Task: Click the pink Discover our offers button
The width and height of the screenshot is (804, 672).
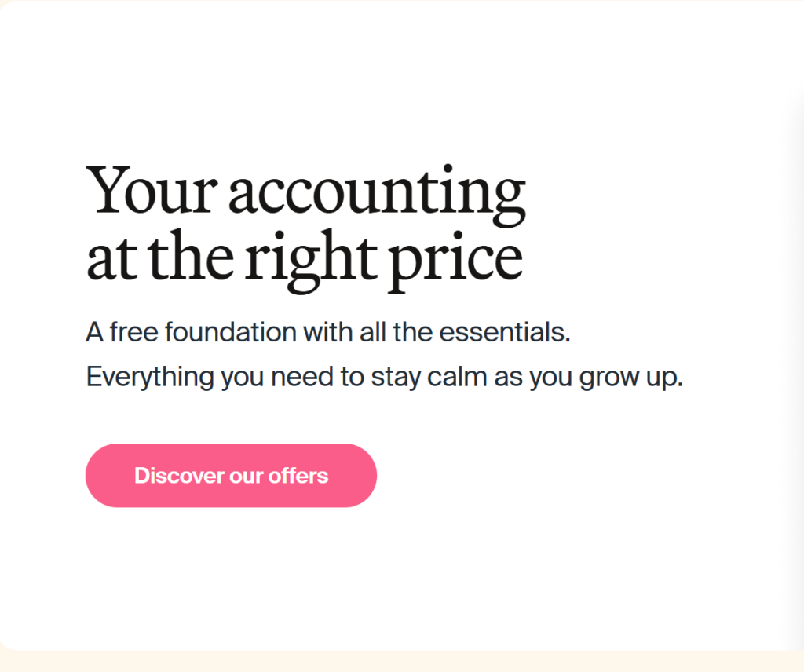Action: pyautogui.click(x=231, y=475)
